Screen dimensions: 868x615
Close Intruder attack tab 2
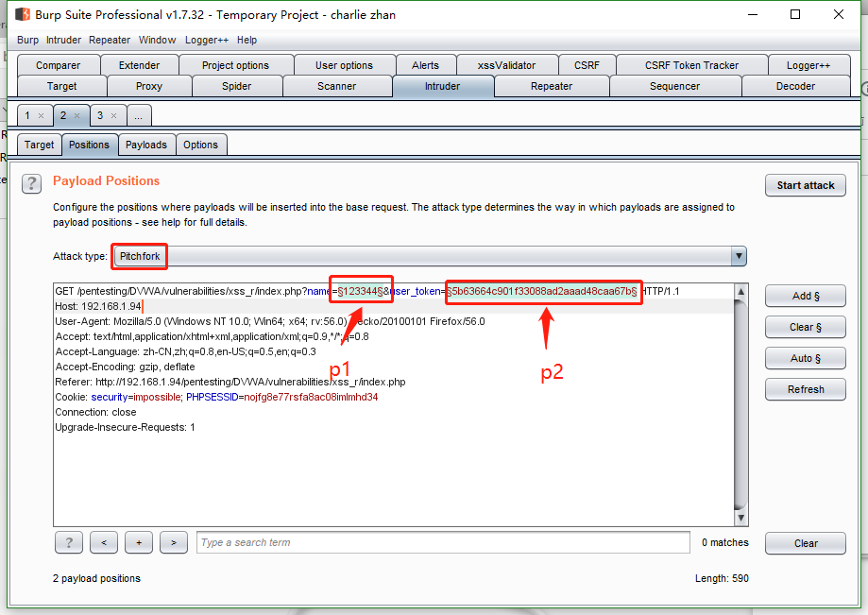pos(77,115)
